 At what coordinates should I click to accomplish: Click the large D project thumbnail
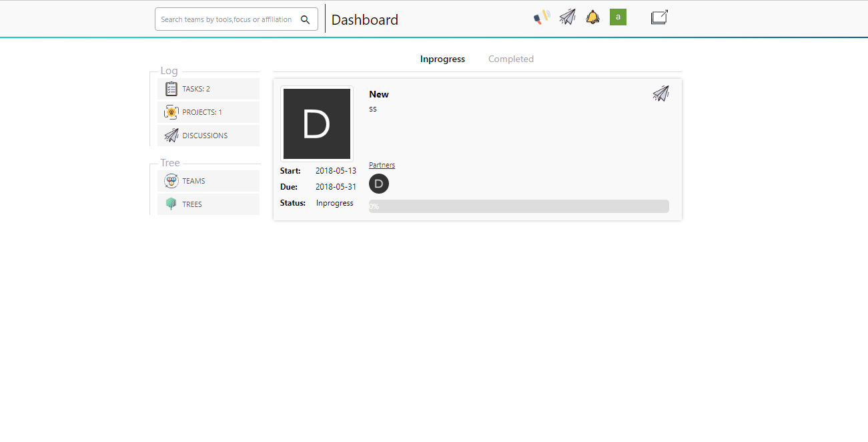pyautogui.click(x=317, y=124)
